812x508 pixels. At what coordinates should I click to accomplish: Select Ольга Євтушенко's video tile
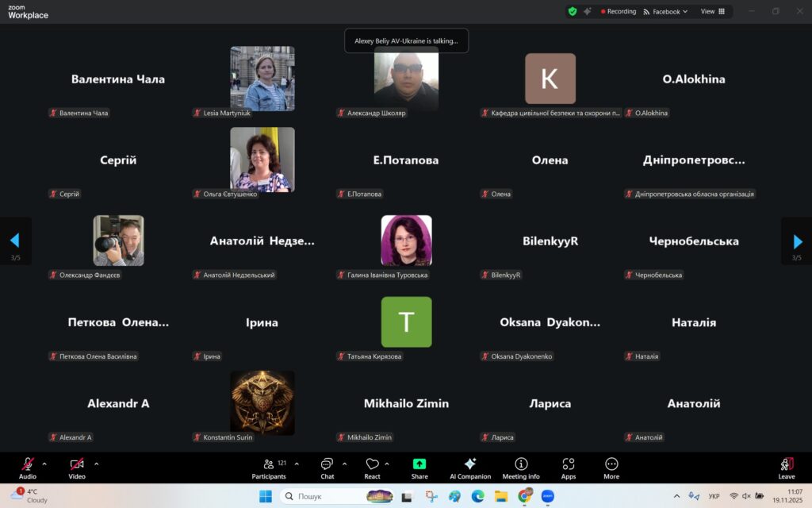coord(262,160)
